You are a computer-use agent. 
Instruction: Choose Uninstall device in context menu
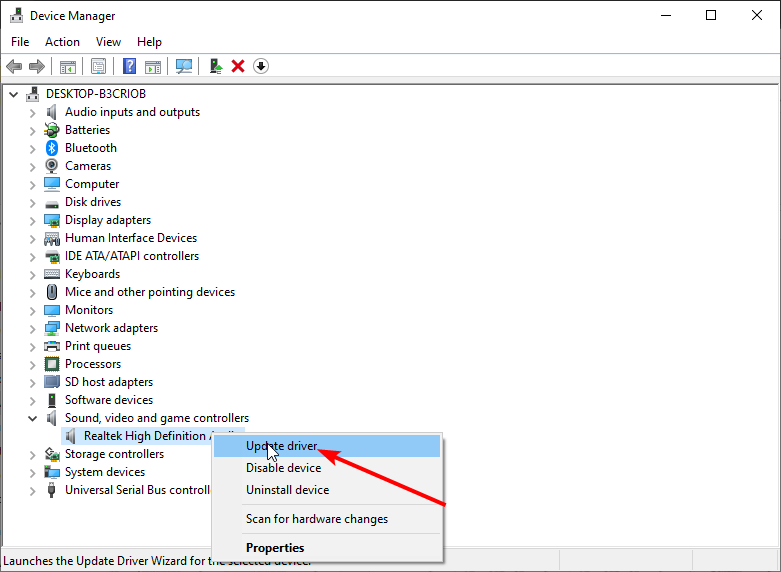327,489
